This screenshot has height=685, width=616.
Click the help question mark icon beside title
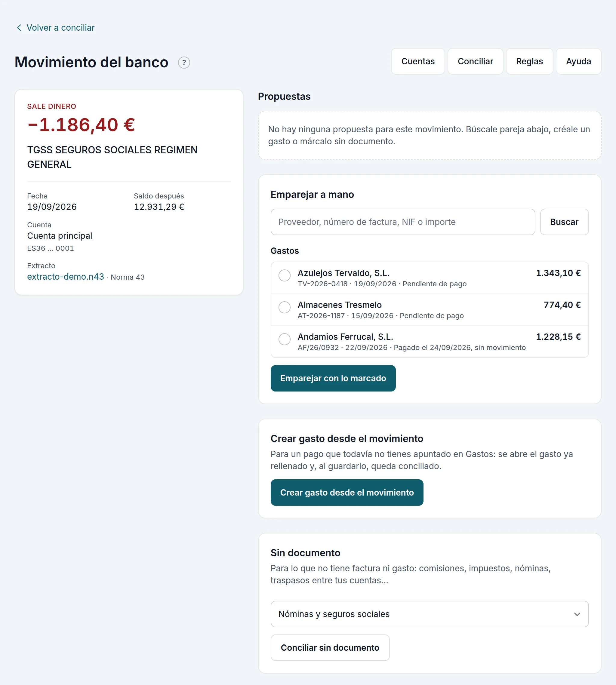click(x=184, y=63)
